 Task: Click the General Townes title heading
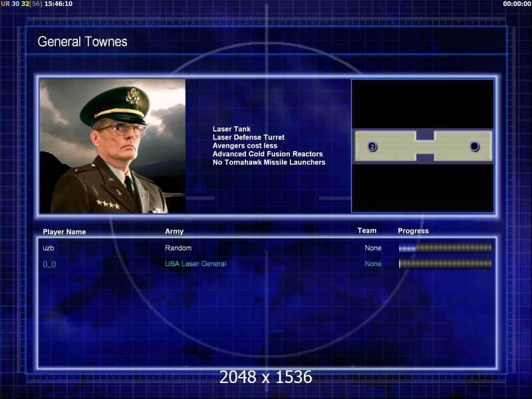[x=82, y=42]
